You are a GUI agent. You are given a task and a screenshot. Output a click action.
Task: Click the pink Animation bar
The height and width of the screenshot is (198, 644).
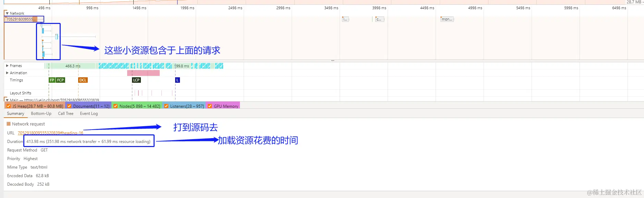click(143, 73)
